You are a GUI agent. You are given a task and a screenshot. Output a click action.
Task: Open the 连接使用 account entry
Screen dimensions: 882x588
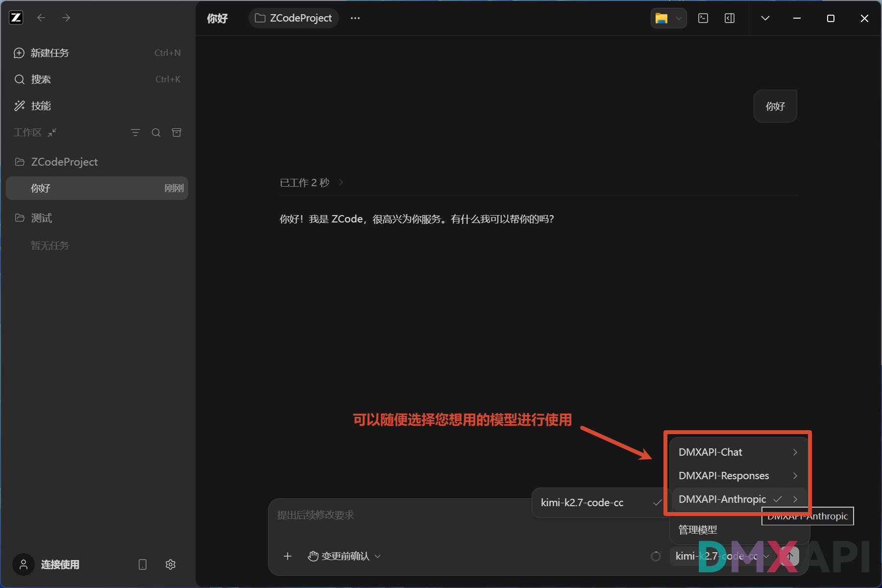point(60,564)
